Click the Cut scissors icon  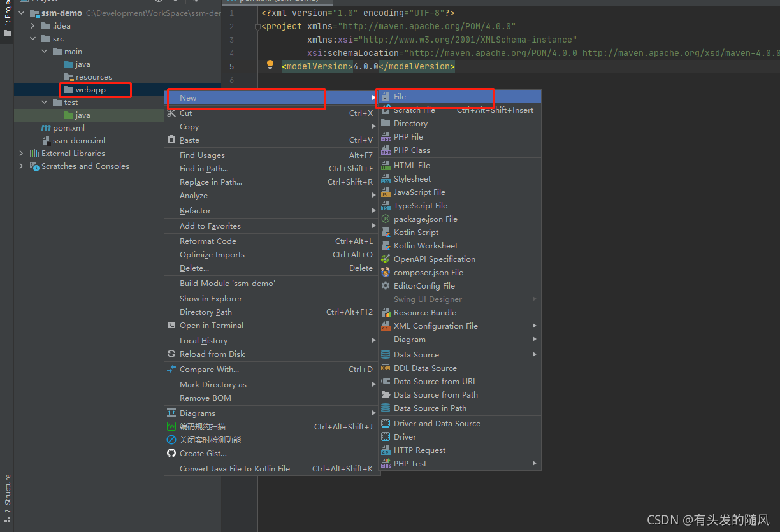[171, 113]
